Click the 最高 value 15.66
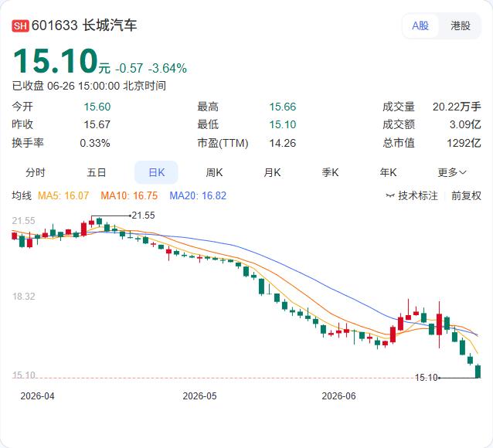This screenshot has width=493, height=448. [282, 107]
